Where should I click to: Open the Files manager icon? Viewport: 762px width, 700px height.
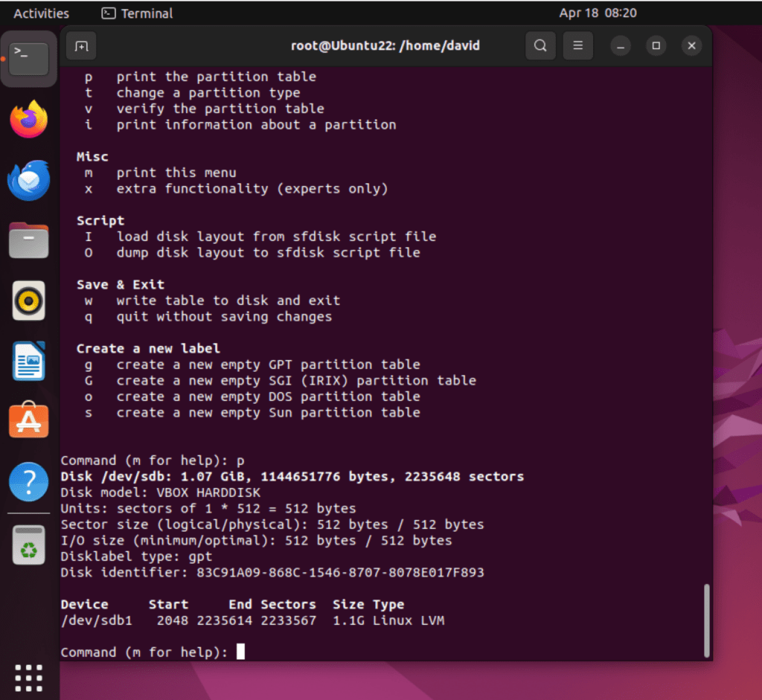pyautogui.click(x=29, y=241)
